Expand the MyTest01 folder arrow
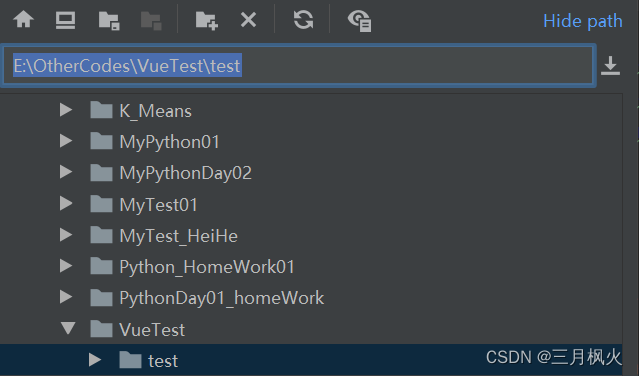Image resolution: width=639 pixels, height=376 pixels. pos(66,203)
